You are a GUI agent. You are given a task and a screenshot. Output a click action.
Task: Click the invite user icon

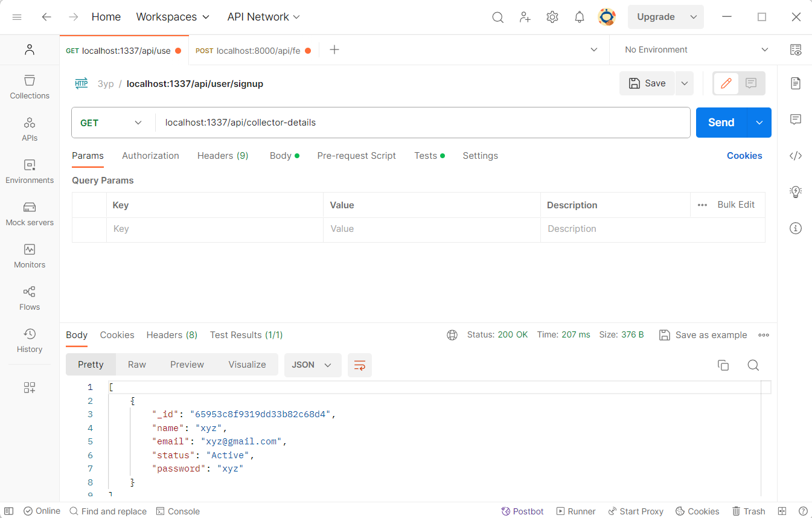pyautogui.click(x=525, y=17)
